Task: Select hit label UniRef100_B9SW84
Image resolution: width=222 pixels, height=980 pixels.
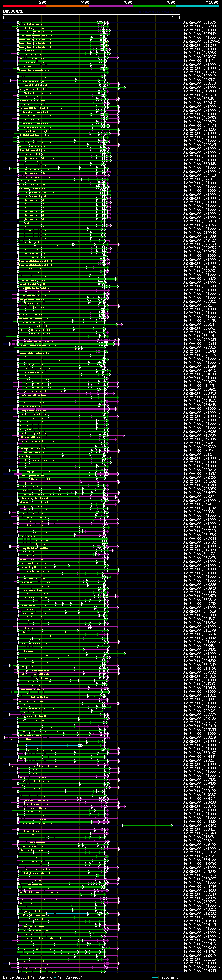Action: click(199, 99)
